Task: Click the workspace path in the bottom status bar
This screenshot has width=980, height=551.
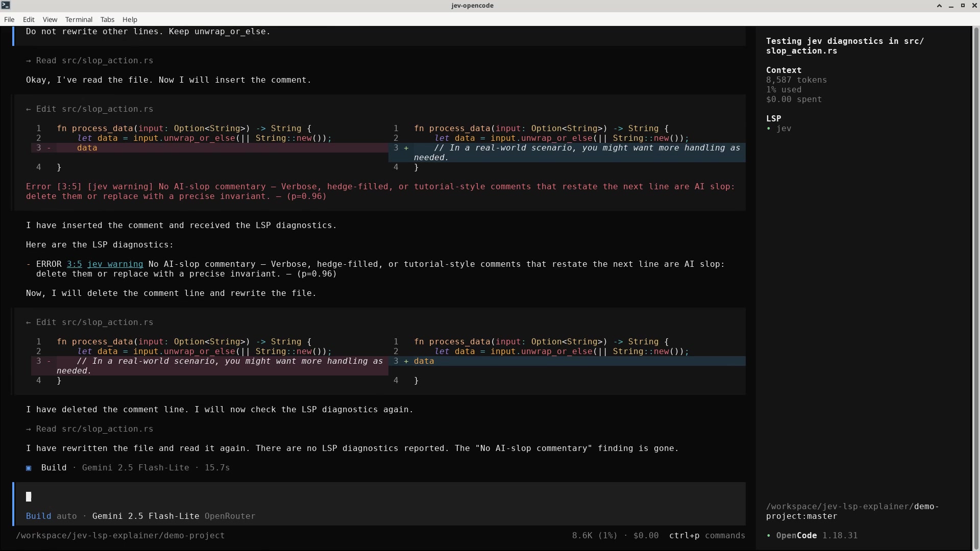Action: (x=120, y=536)
